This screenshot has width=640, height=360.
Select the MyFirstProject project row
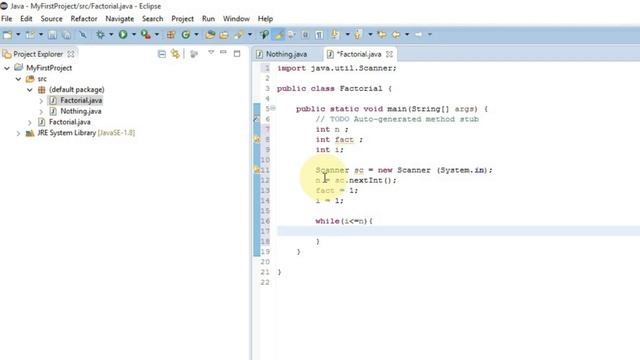click(x=49, y=68)
